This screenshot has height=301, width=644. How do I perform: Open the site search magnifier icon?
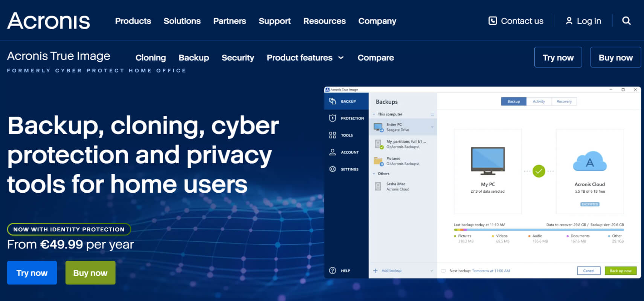coord(626,21)
